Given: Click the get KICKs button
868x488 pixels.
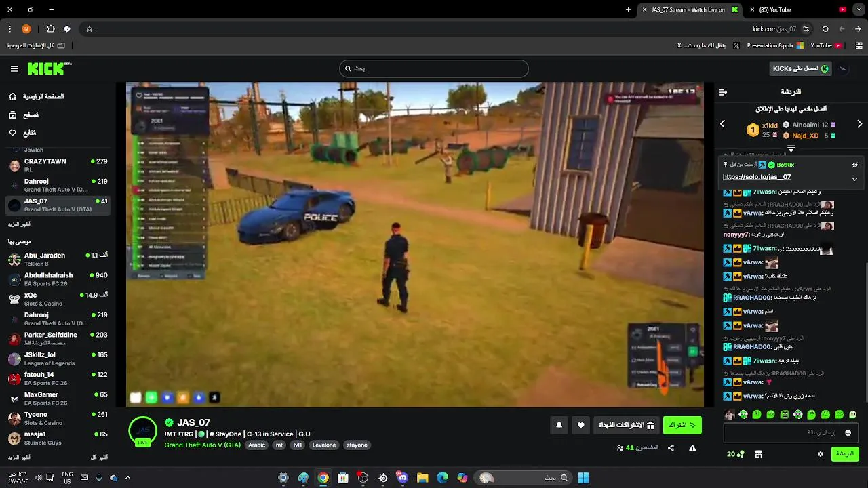Looking at the screenshot, I should click(x=800, y=68).
